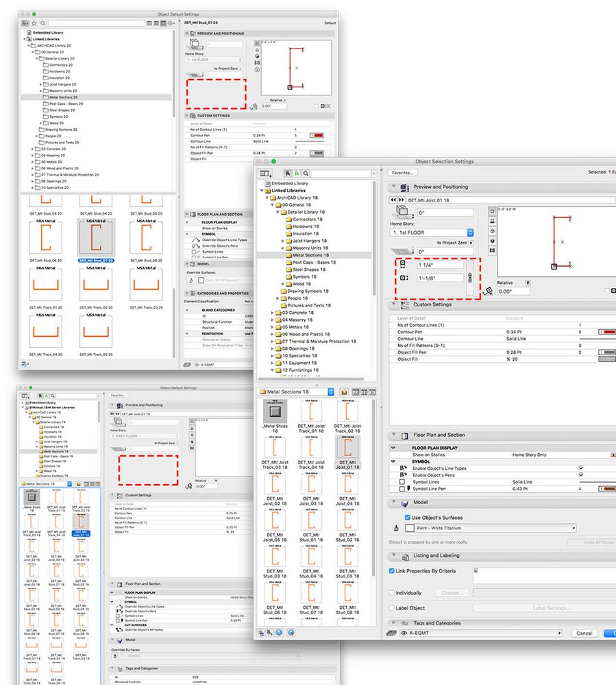The width and height of the screenshot is (616, 685).
Task: Disable Link Properties By Criteria
Action: tap(391, 571)
